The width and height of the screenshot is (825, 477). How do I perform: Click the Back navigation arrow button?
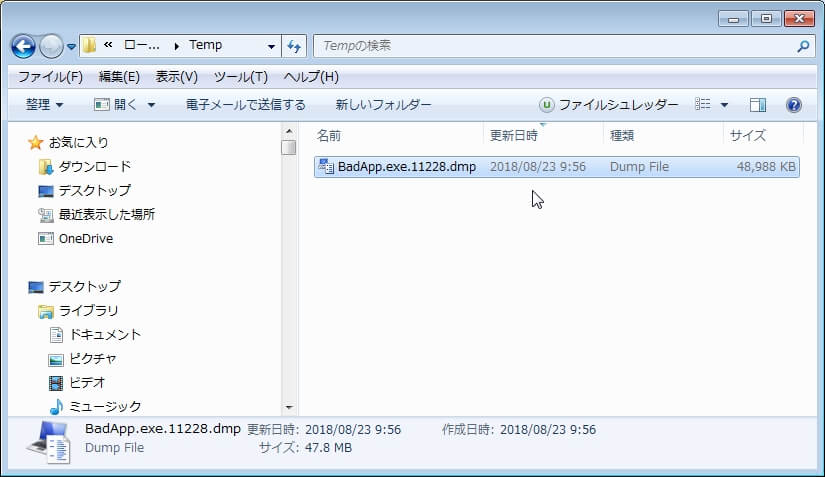[x=24, y=46]
